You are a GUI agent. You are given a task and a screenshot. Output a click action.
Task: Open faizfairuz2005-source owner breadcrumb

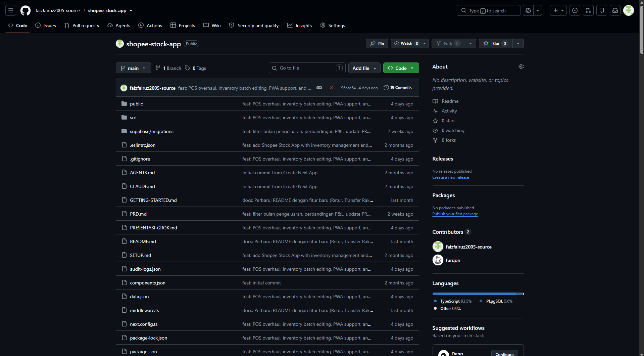pos(58,11)
